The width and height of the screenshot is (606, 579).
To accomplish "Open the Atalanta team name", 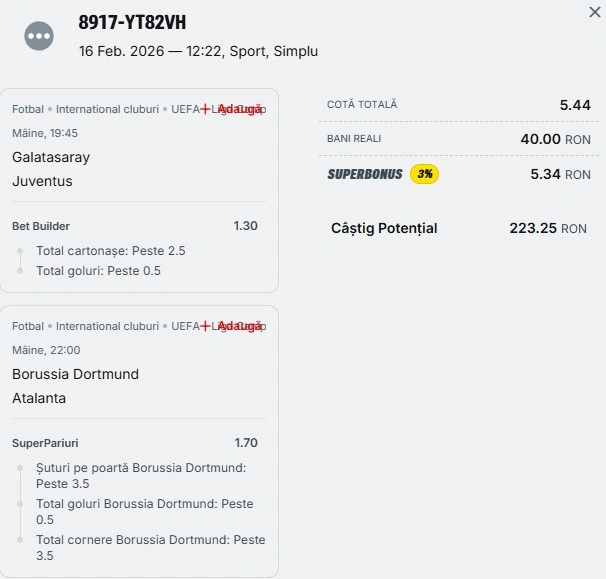I will click(x=40, y=398).
